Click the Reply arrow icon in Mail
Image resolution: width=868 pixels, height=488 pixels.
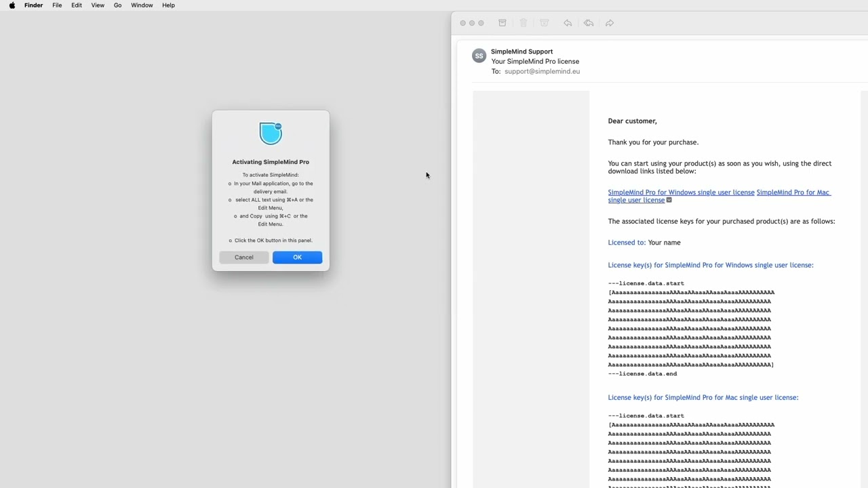click(568, 23)
